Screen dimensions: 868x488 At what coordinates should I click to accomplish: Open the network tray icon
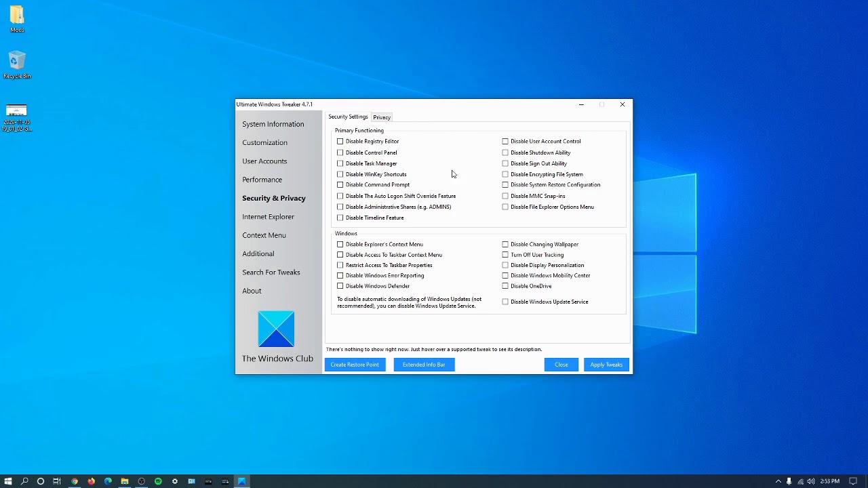tap(800, 481)
